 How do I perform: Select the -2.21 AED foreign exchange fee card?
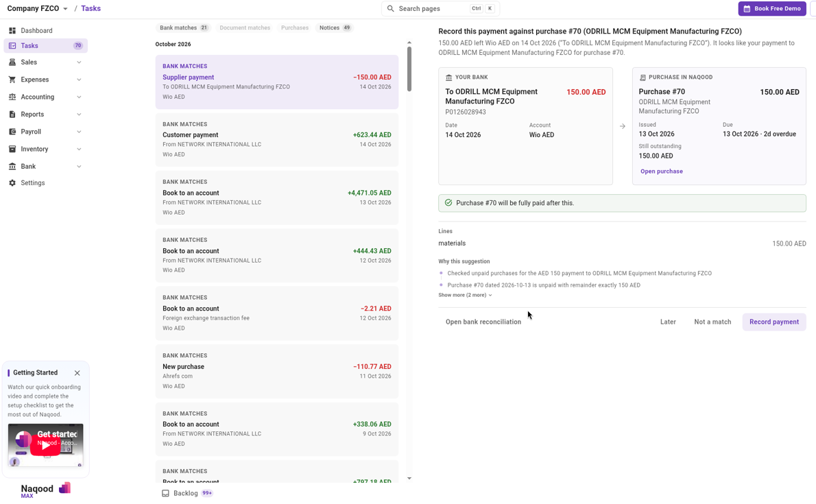point(277,313)
